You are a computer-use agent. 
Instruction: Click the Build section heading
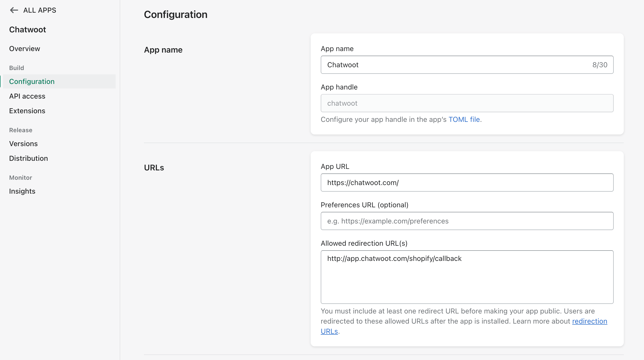[x=17, y=68]
